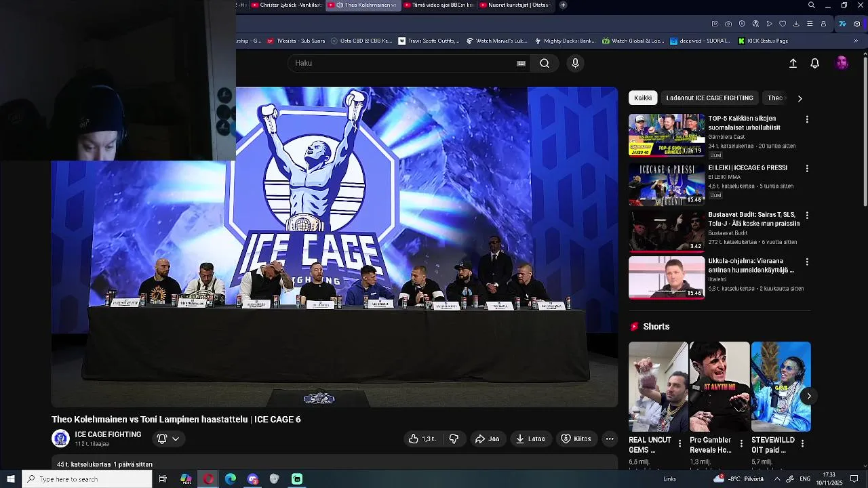Click the Windows taskbar search box
The image size is (868, 488).
(x=87, y=479)
